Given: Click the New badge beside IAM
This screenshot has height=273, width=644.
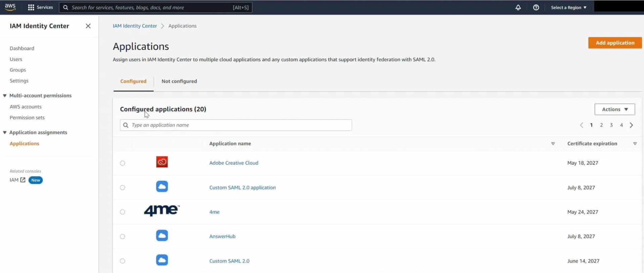Looking at the screenshot, I should (36, 180).
